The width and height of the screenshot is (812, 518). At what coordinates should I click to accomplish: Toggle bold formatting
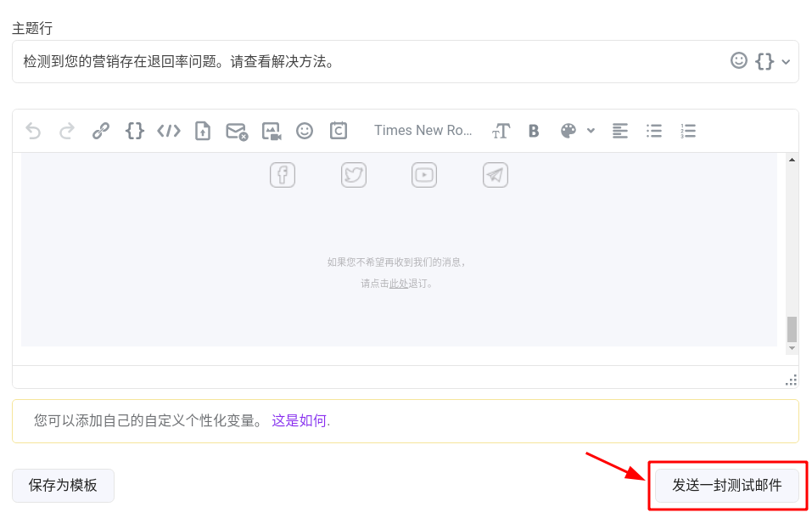pos(534,131)
